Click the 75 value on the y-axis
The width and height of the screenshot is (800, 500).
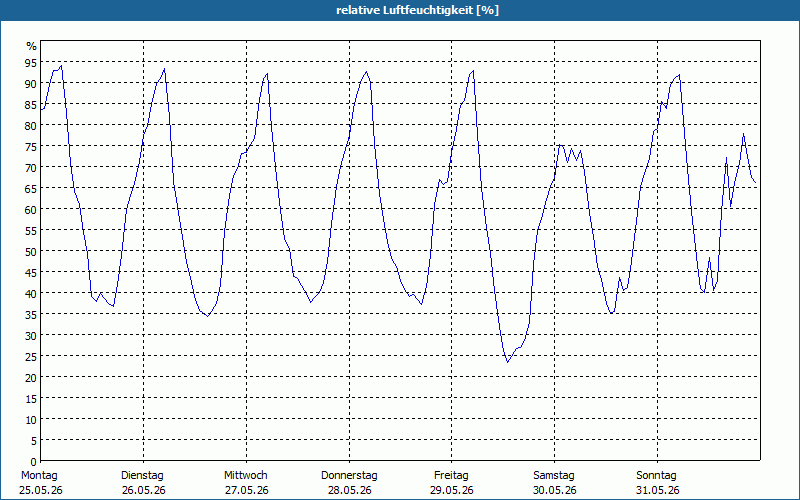31,147
